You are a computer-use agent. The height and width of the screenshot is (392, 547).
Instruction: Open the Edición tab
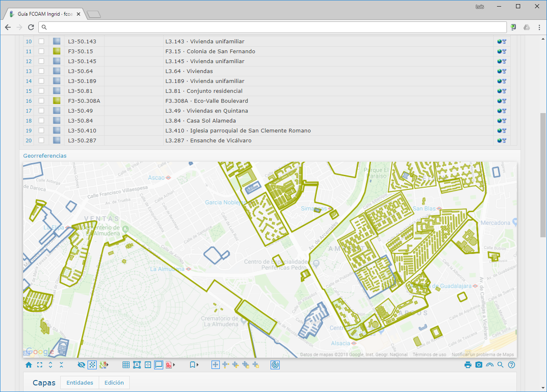(114, 383)
